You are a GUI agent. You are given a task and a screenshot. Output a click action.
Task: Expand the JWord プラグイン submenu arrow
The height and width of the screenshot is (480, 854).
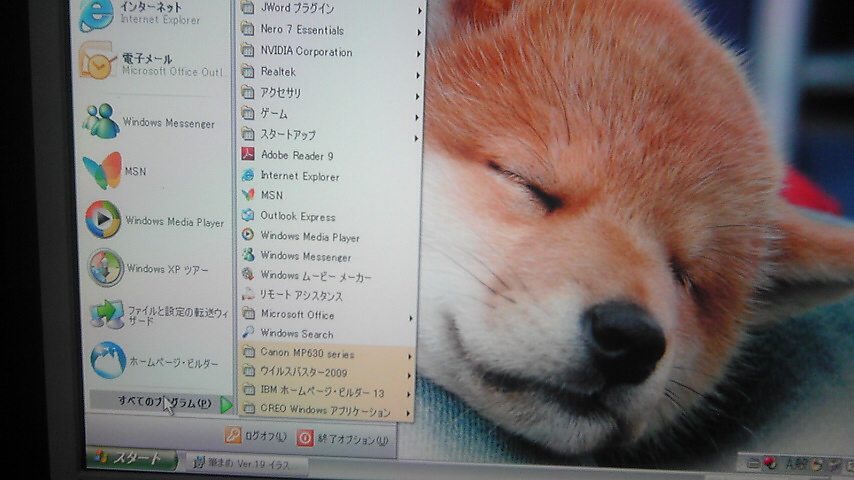click(419, 10)
